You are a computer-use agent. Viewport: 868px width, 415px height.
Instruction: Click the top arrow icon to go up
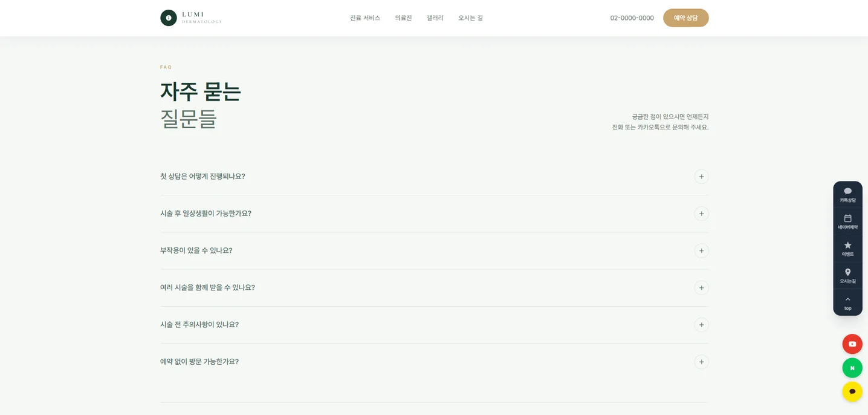(847, 299)
